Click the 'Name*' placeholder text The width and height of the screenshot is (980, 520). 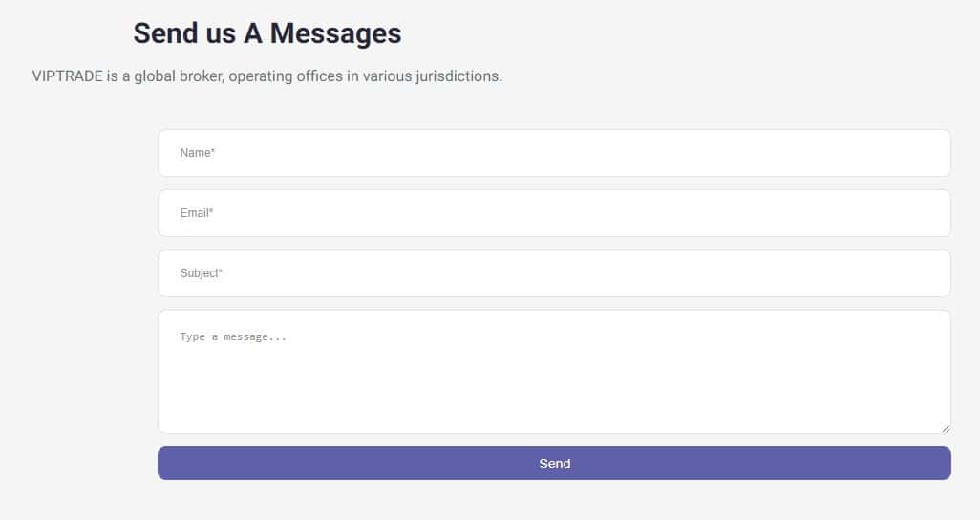[x=198, y=153]
